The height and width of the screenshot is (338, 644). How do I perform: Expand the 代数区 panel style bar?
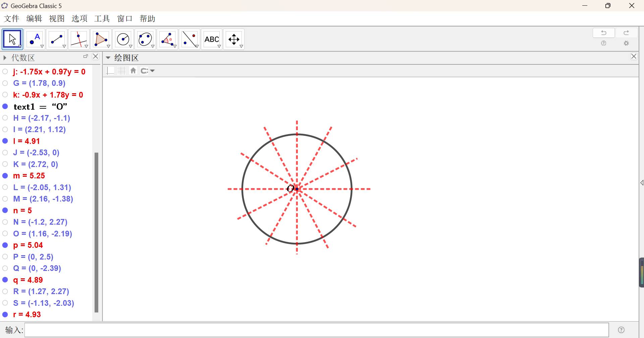pos(5,58)
